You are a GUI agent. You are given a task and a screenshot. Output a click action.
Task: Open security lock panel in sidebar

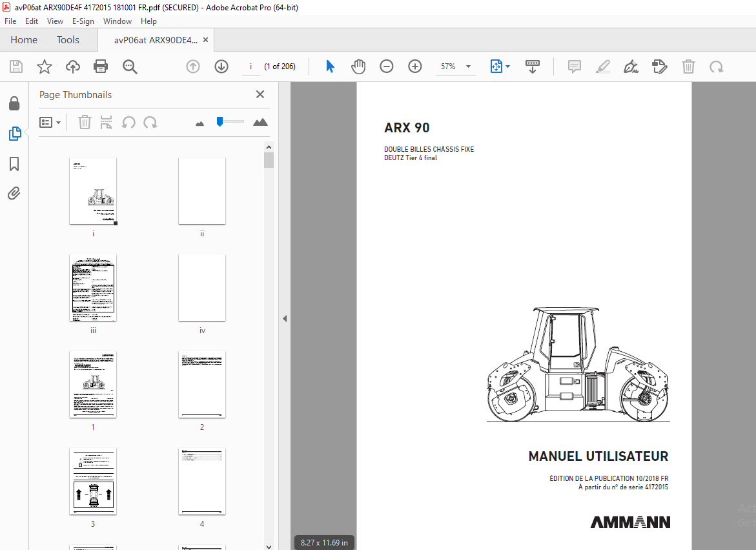(x=14, y=104)
